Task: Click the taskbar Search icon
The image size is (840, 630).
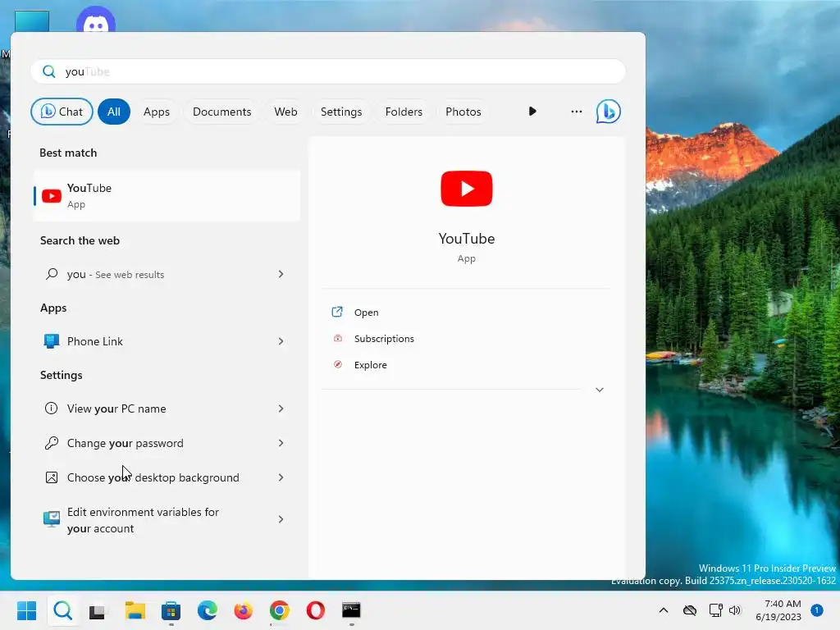Action: pyautogui.click(x=62, y=610)
